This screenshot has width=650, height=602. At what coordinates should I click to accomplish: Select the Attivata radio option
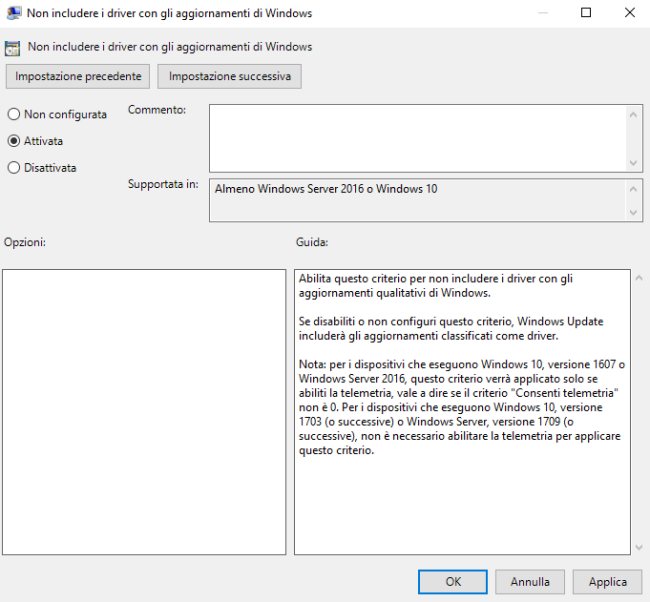pyautogui.click(x=14, y=141)
